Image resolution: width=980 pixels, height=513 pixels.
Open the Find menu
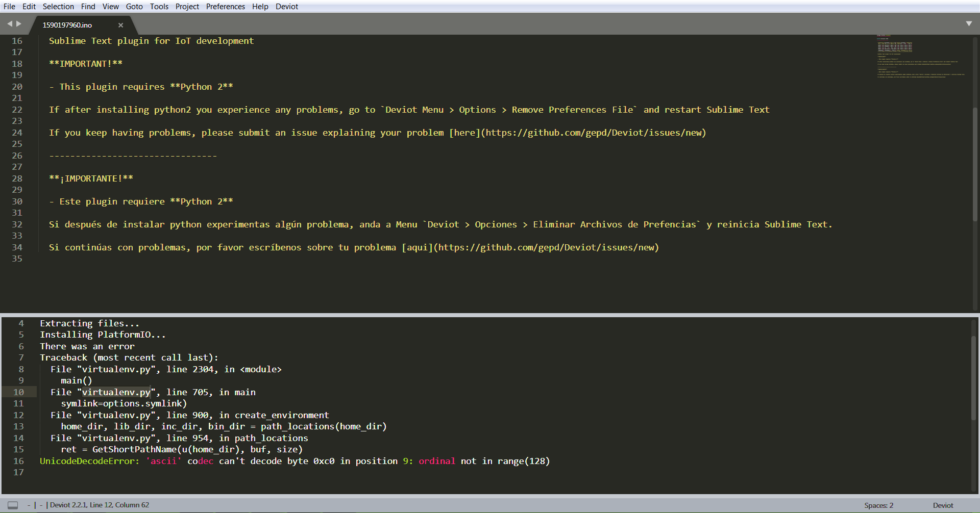point(88,7)
